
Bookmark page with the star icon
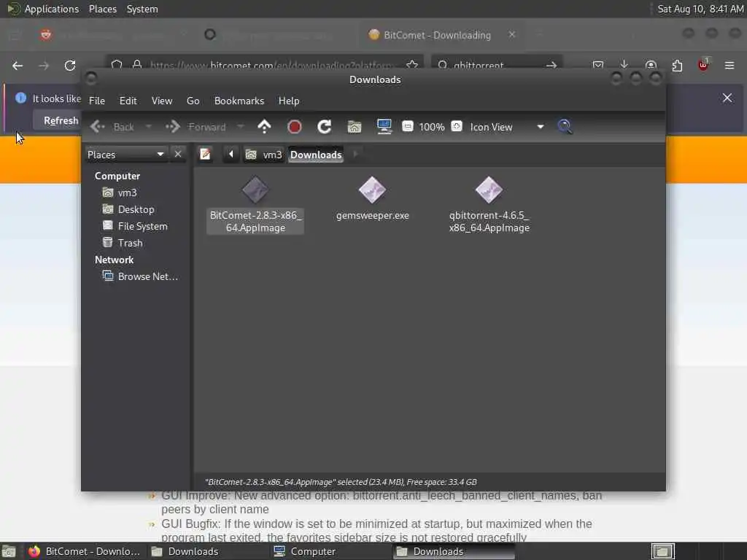412,65
